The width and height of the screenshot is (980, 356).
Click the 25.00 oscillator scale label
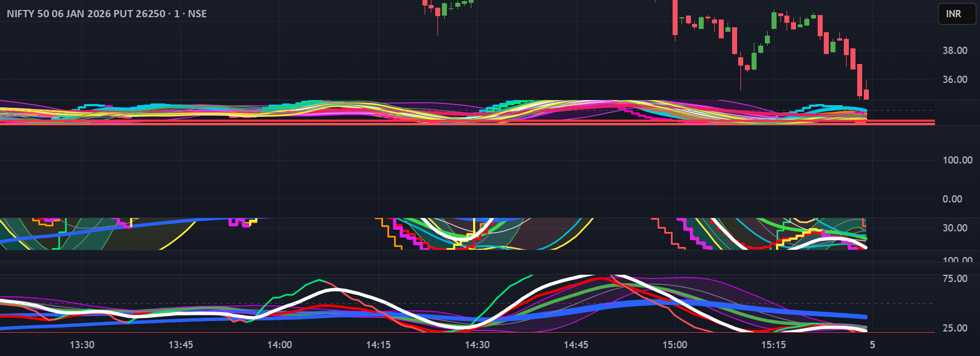[955, 328]
